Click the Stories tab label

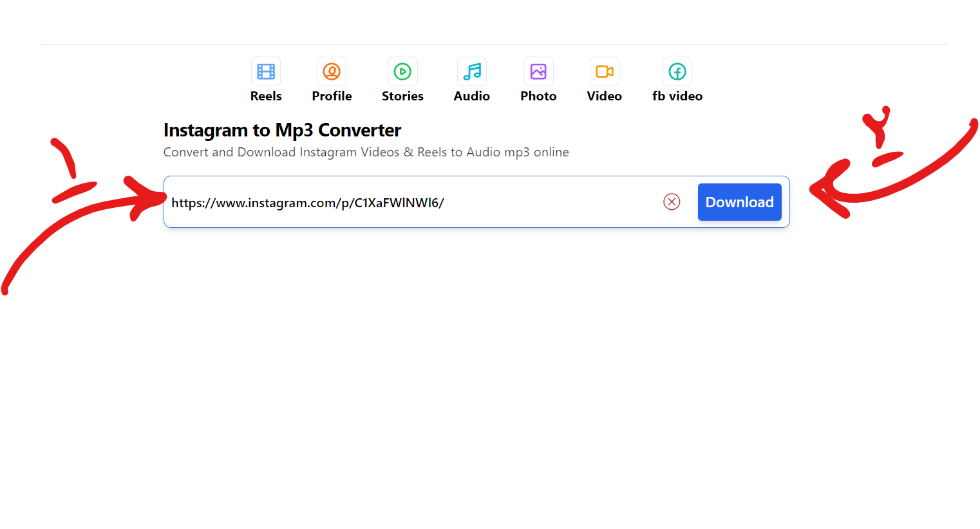[x=402, y=96]
